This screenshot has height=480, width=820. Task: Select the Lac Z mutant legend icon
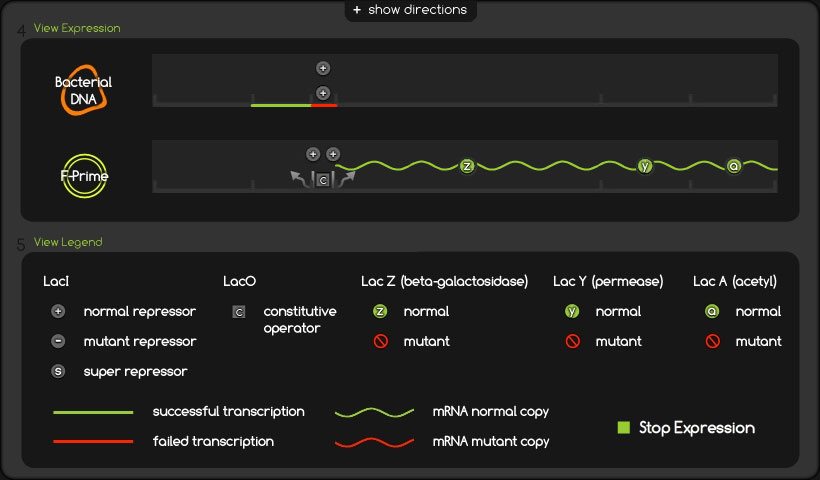tap(380, 341)
